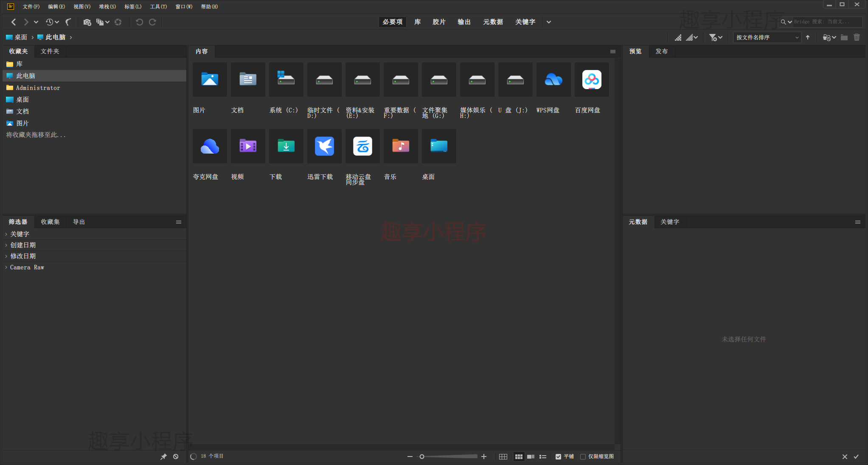
Task: Toggle the pin keep-filter icon
Action: coord(163,457)
